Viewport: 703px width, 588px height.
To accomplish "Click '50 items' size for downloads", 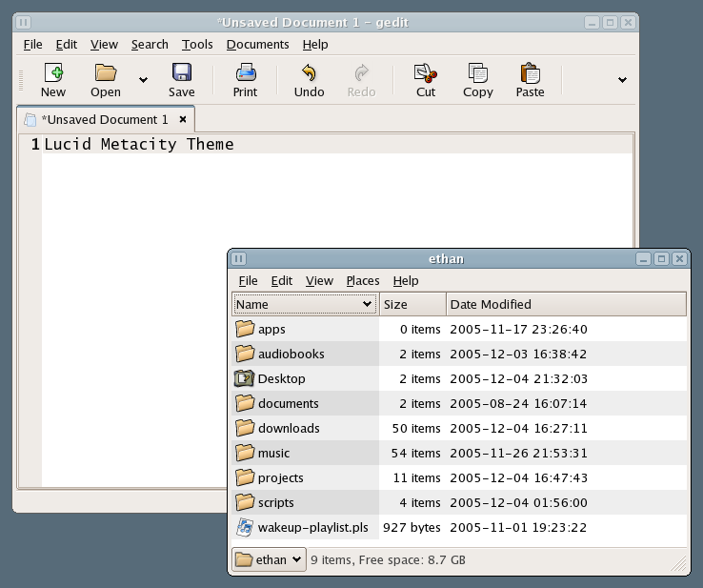I will point(416,428).
